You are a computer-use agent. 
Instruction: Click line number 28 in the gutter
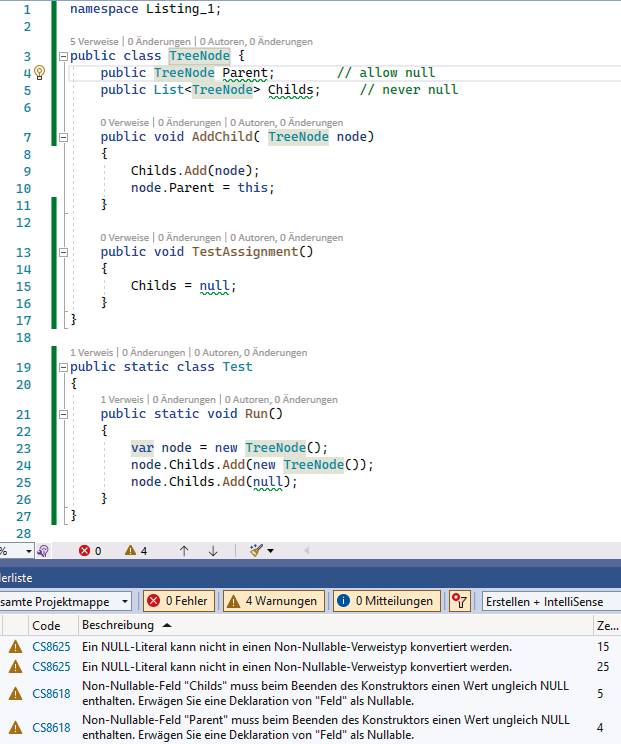coord(23,534)
